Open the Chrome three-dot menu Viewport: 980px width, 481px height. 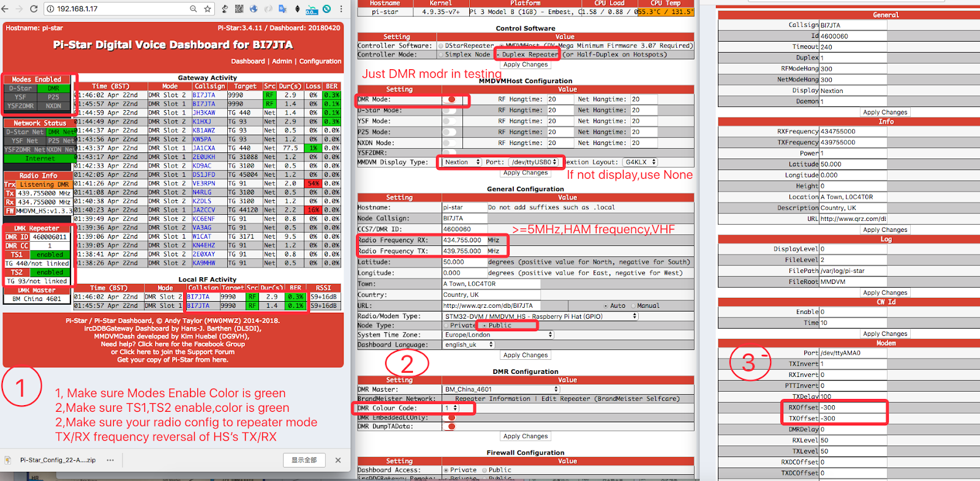pyautogui.click(x=341, y=9)
